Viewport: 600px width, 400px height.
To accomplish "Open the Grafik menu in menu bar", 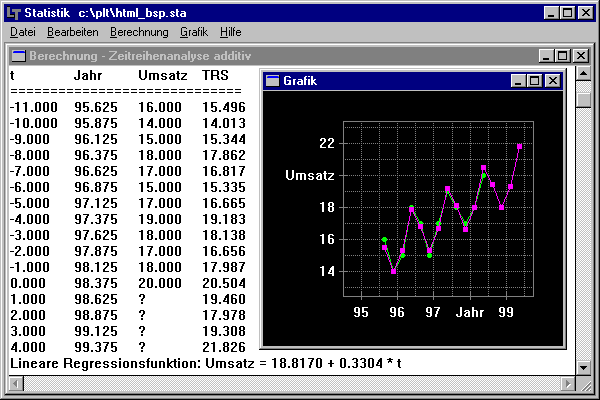I will [194, 32].
